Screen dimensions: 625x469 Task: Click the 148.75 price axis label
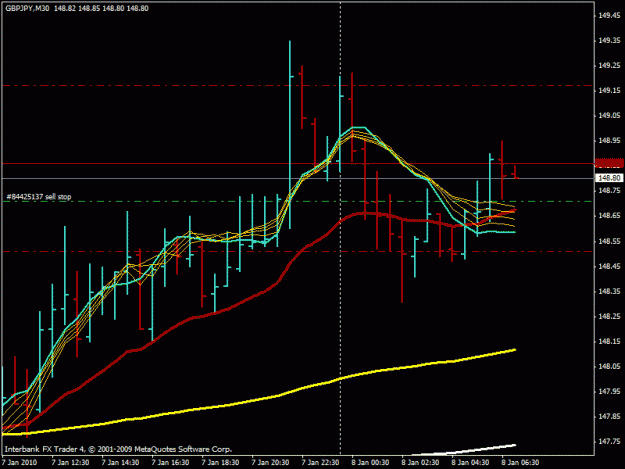tap(609, 190)
